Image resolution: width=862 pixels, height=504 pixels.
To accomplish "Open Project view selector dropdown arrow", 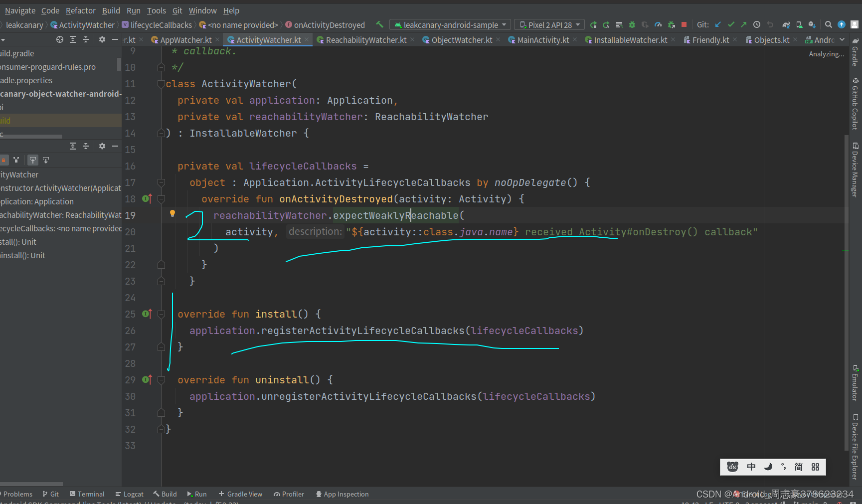I will point(3,39).
